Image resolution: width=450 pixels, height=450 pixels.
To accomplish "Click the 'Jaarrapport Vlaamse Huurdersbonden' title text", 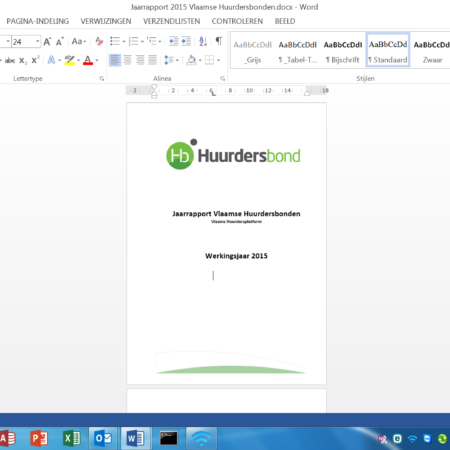I will (x=236, y=214).
